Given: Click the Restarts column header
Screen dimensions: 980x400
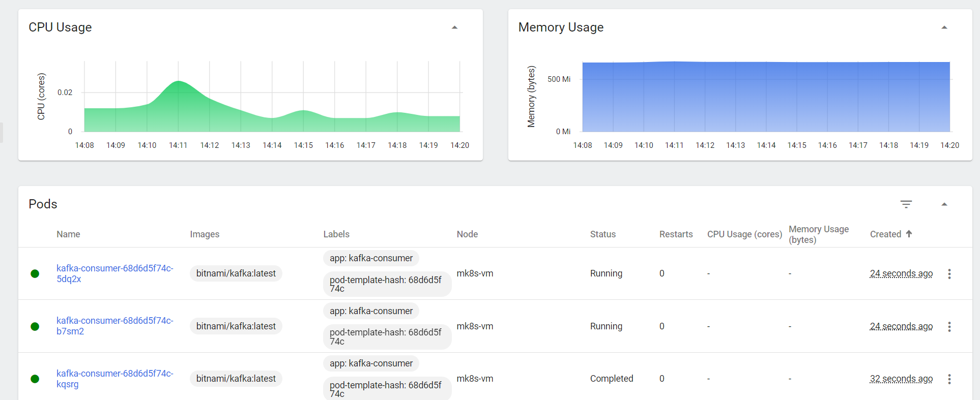Looking at the screenshot, I should [676, 234].
